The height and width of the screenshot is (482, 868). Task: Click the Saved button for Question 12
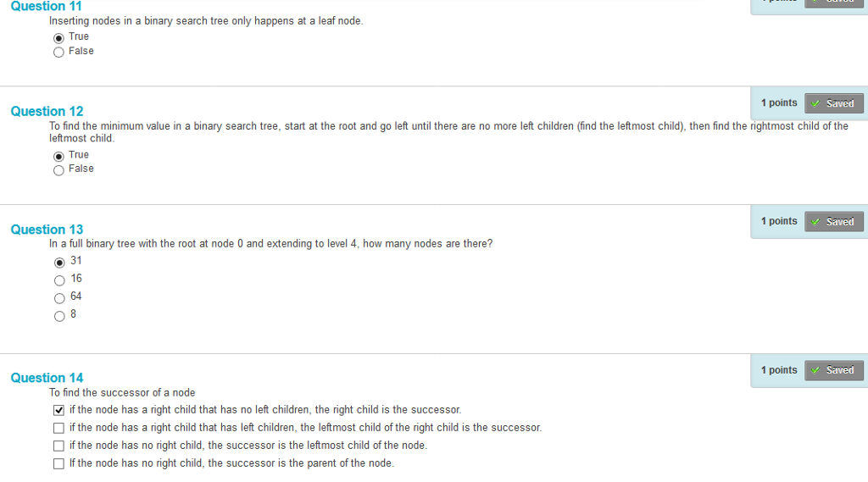click(x=834, y=103)
